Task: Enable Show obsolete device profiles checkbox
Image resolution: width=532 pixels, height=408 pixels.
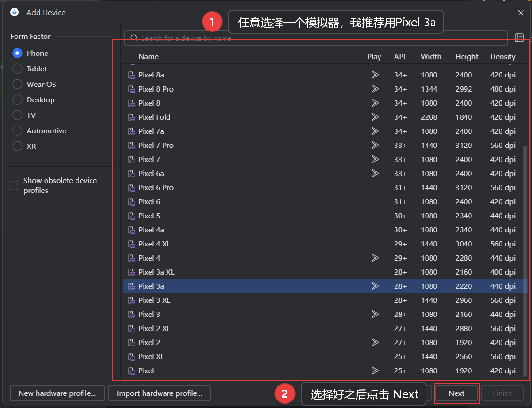Action: point(14,185)
